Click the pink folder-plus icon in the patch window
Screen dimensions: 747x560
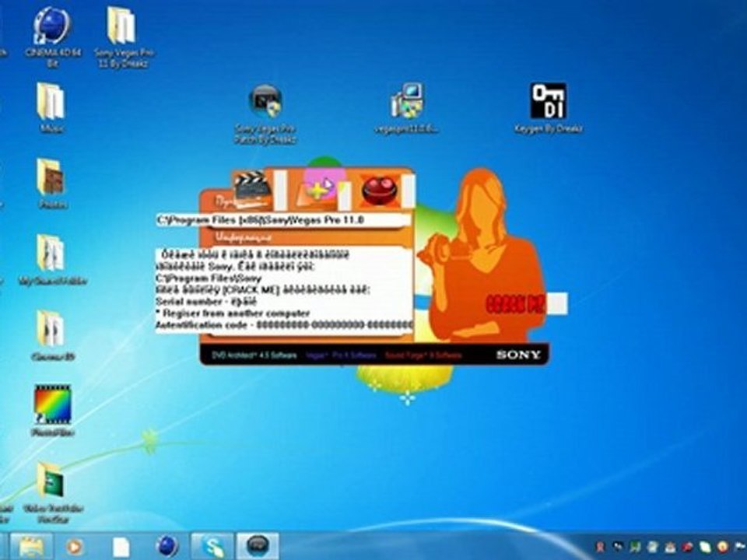318,190
